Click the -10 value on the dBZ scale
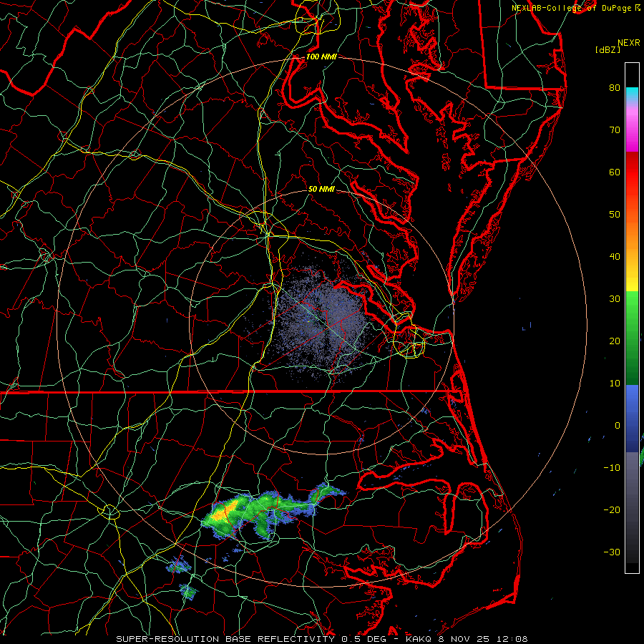The image size is (644, 644). pyautogui.click(x=612, y=468)
